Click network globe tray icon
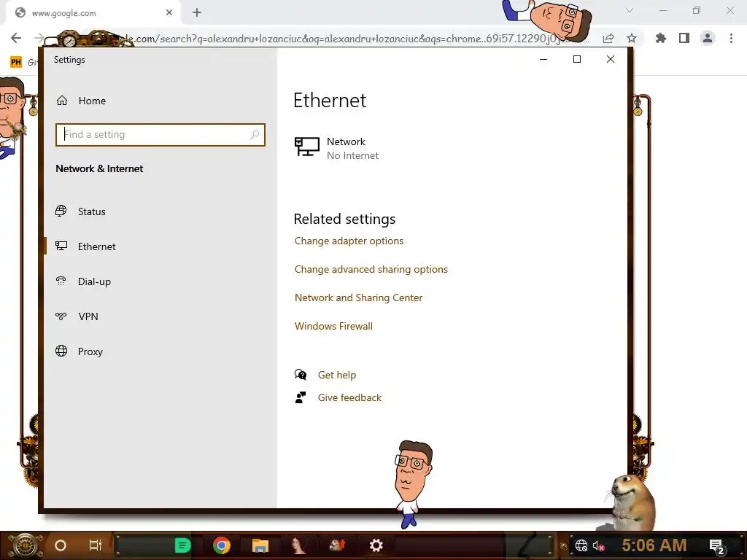 point(581,545)
